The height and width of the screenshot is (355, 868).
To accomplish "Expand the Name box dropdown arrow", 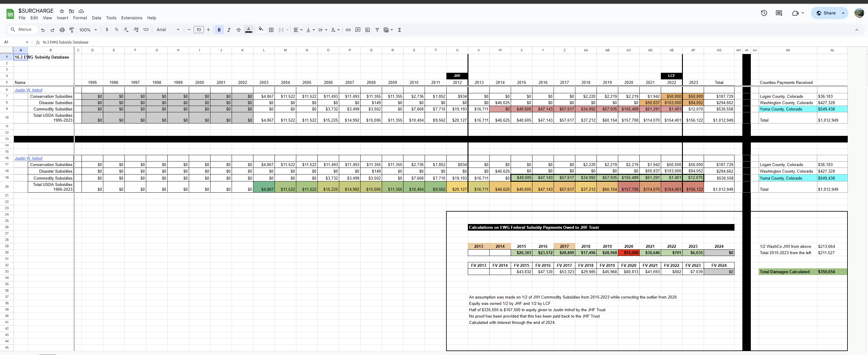I will pos(27,43).
